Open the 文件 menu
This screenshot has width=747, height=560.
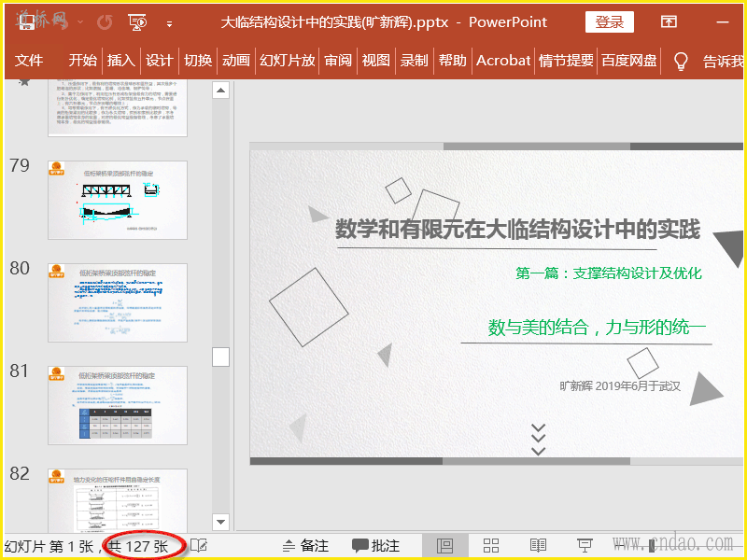(x=29, y=61)
